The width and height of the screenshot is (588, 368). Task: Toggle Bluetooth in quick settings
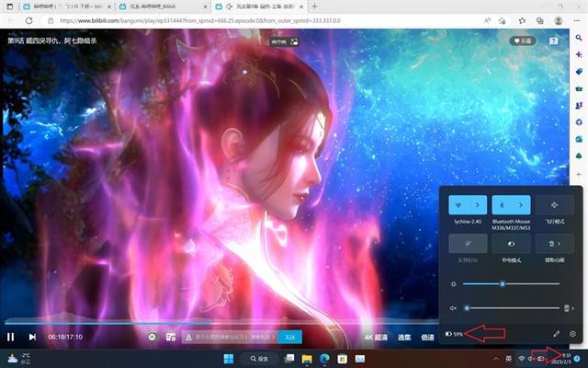click(502, 205)
